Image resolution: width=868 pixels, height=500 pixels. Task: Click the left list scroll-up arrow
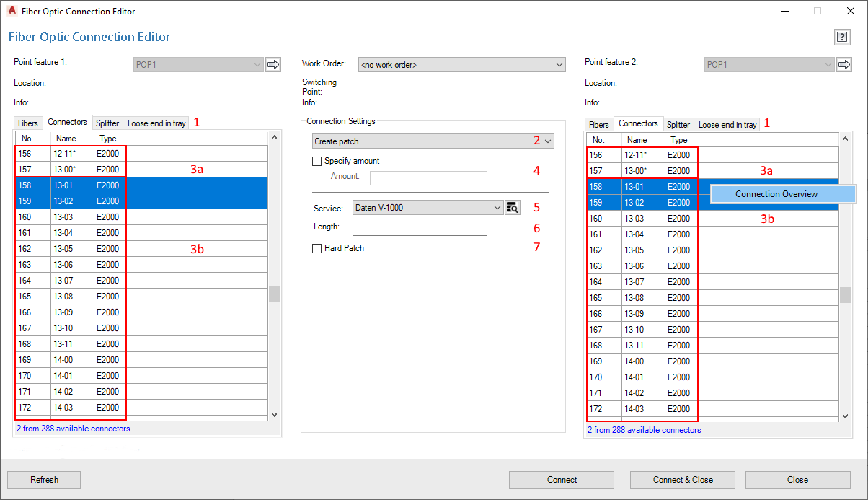click(x=274, y=136)
